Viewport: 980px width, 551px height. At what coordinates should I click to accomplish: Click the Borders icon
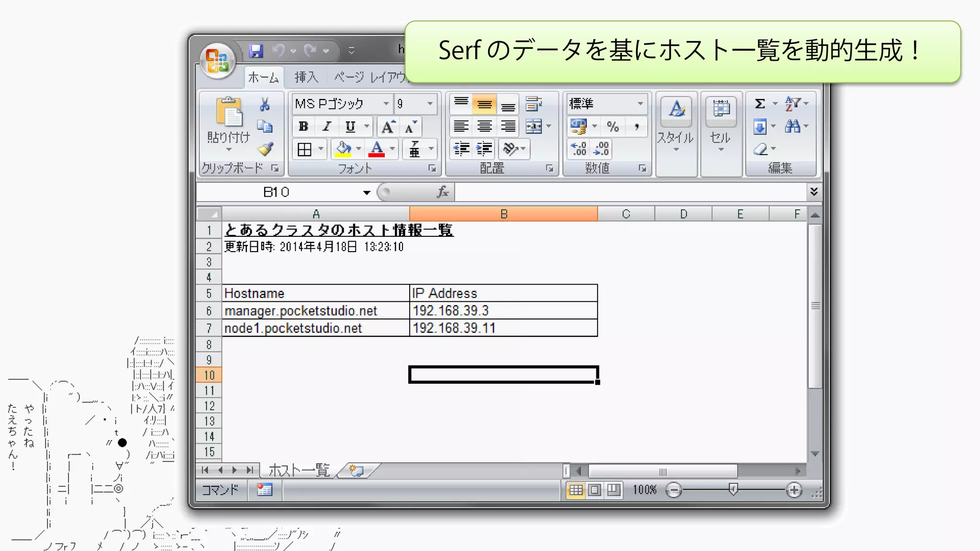[304, 150]
